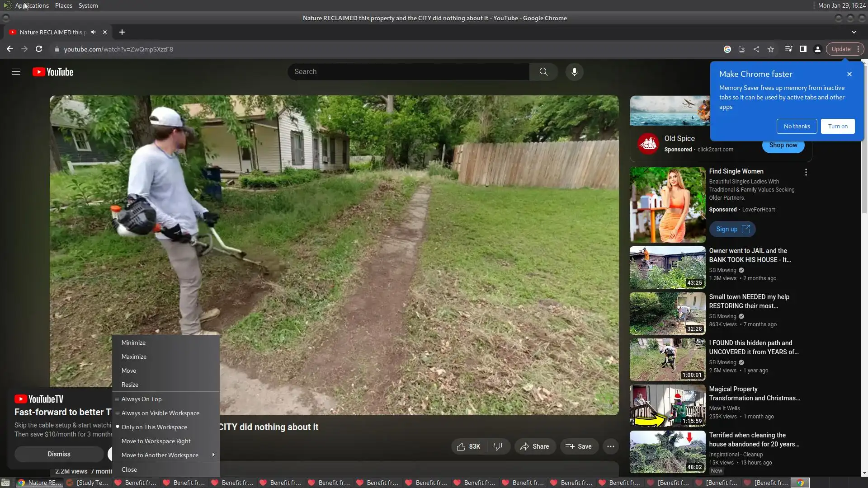Click No thanks in Memory Saver popup
Image resolution: width=868 pixels, height=488 pixels.
pos(797,127)
